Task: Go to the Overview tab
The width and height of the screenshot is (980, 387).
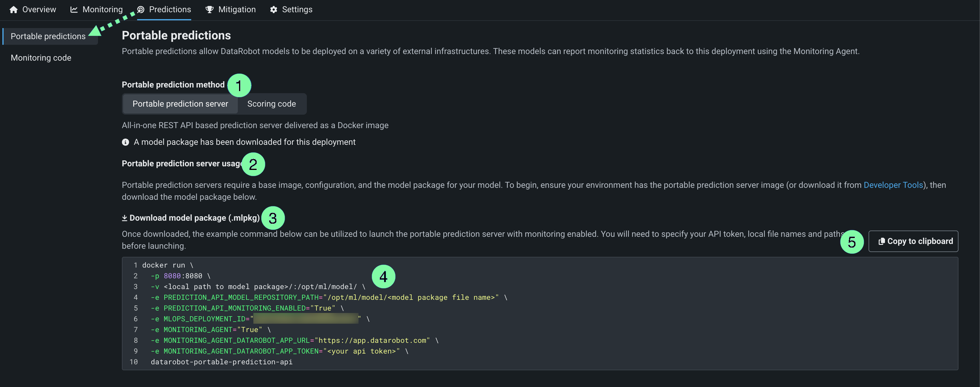Action: click(39, 10)
